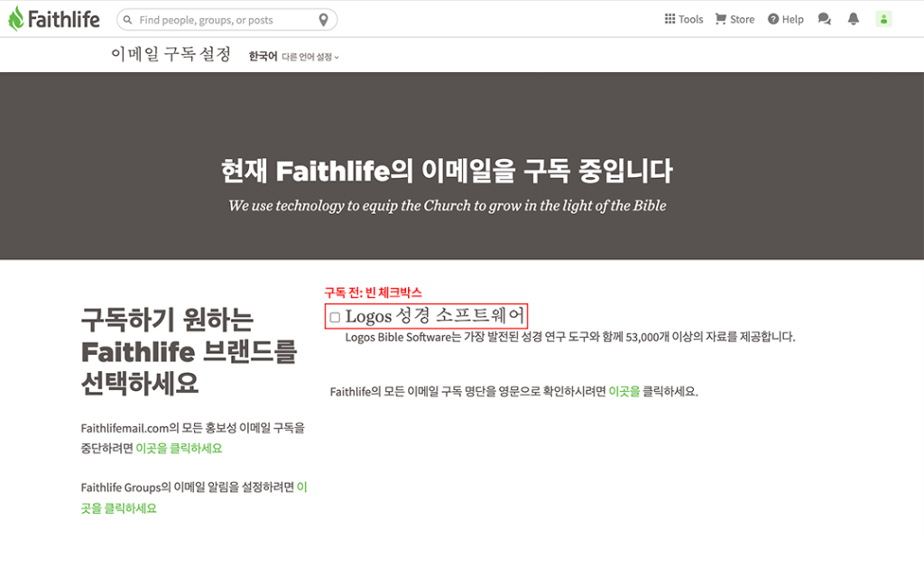Screen dimensions: 924x568
Task: Click the 이곳을 link for English subscription list
Action: (x=624, y=391)
